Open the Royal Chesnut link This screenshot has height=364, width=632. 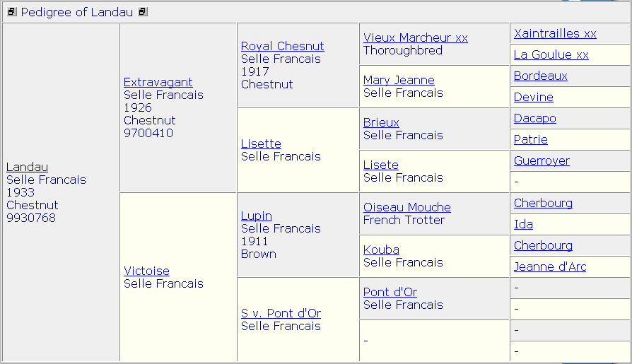tap(282, 46)
